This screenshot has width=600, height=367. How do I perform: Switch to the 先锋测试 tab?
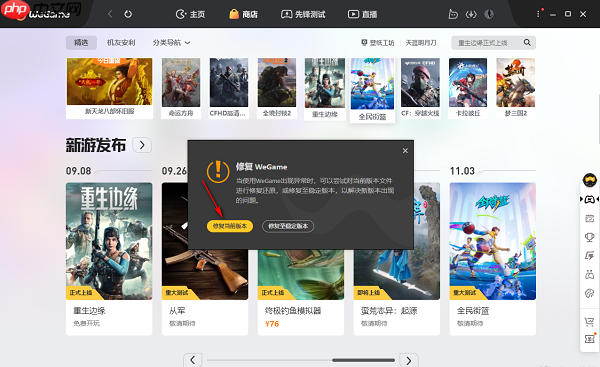(303, 15)
